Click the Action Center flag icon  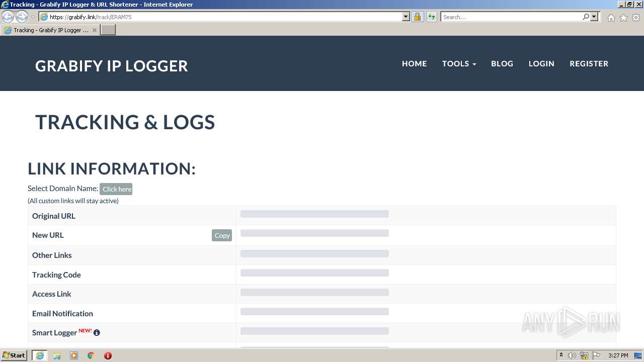click(x=596, y=355)
